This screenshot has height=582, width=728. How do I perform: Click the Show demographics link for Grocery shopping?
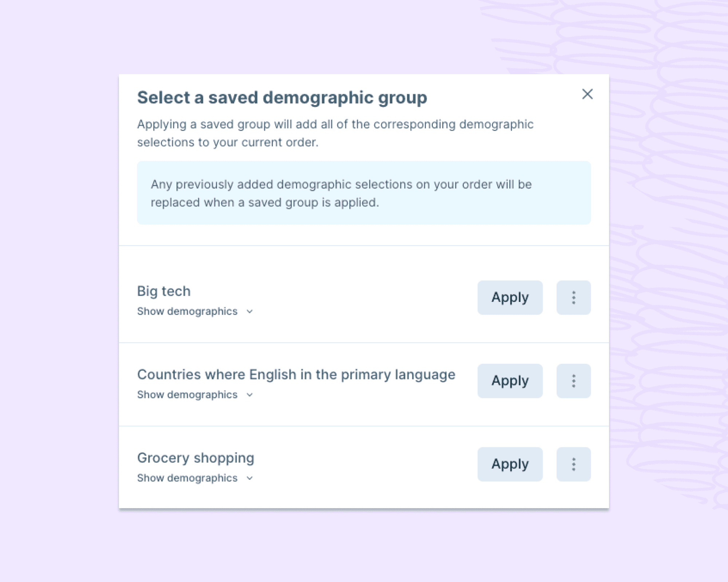[187, 478]
